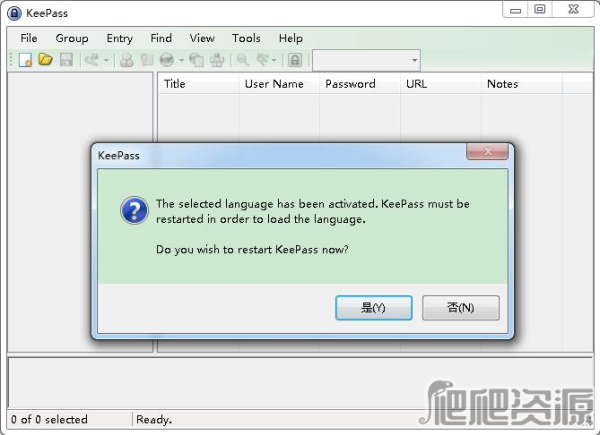Click the URL column header
600x435 pixels.
tap(440, 84)
